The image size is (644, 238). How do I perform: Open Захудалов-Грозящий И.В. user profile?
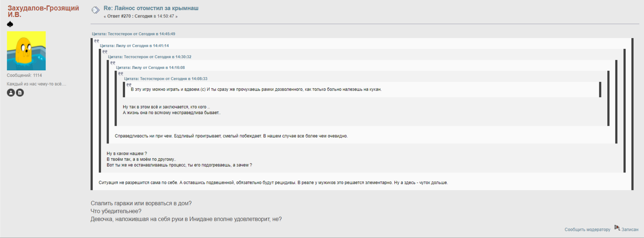pos(43,11)
